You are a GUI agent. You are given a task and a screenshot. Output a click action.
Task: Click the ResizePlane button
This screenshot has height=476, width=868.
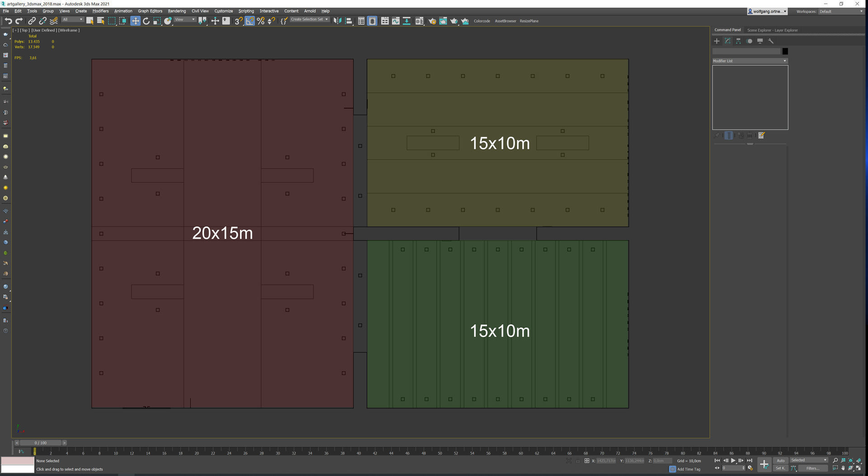[x=529, y=21]
